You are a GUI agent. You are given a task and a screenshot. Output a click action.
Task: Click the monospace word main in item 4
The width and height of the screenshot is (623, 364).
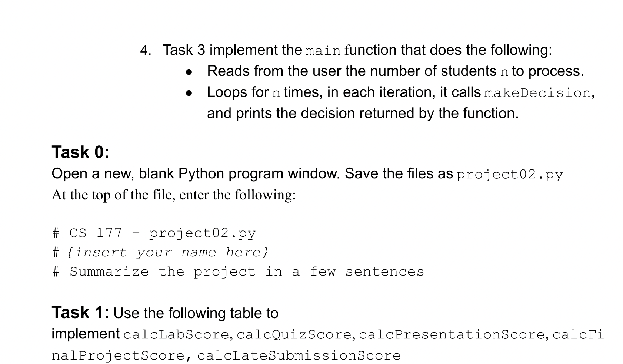click(x=323, y=51)
